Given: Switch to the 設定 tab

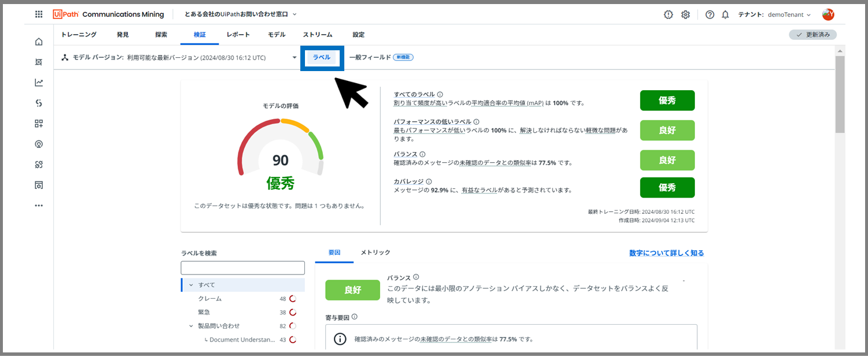Looking at the screenshot, I should pos(359,35).
